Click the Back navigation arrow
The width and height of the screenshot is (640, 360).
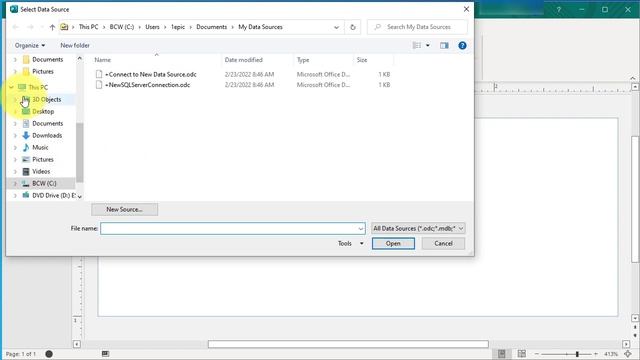[x=16, y=27]
